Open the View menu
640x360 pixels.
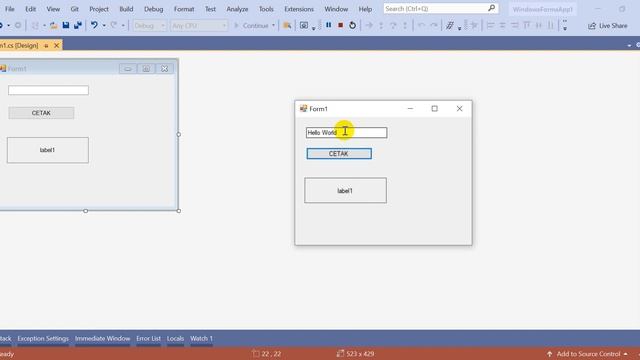[x=53, y=9]
